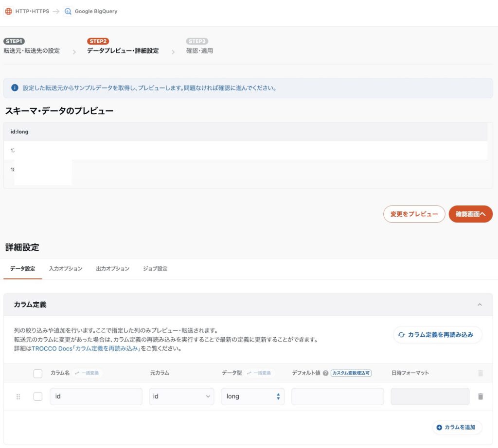498x448 pixels.
Task: Switch to the 入力オプション tab
Action: [66, 269]
